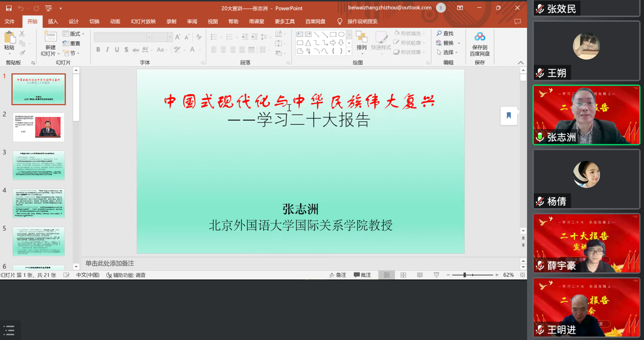Click the 新建幻灯片 new slide icon

[50, 37]
